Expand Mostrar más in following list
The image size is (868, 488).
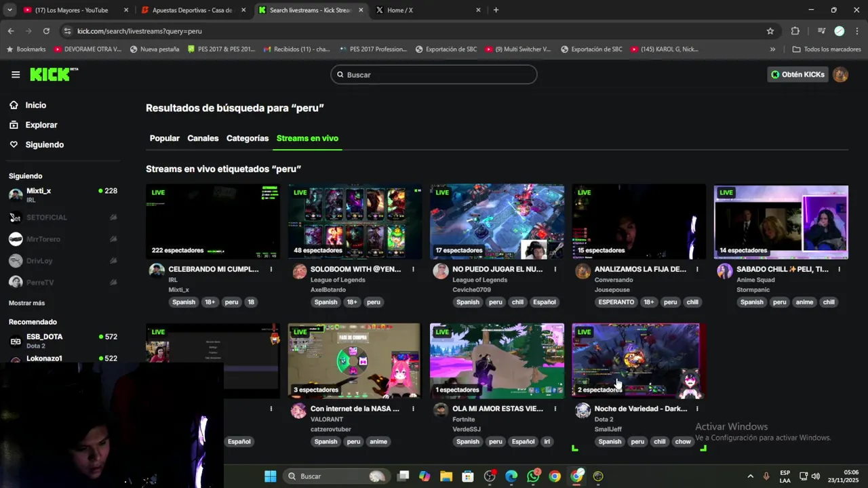pos(26,303)
